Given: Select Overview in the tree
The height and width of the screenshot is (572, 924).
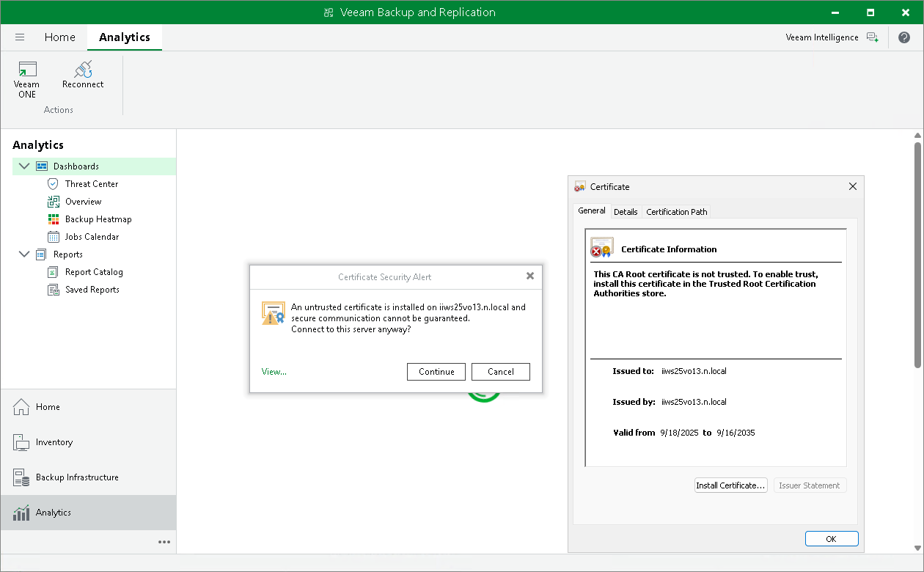Looking at the screenshot, I should [84, 202].
